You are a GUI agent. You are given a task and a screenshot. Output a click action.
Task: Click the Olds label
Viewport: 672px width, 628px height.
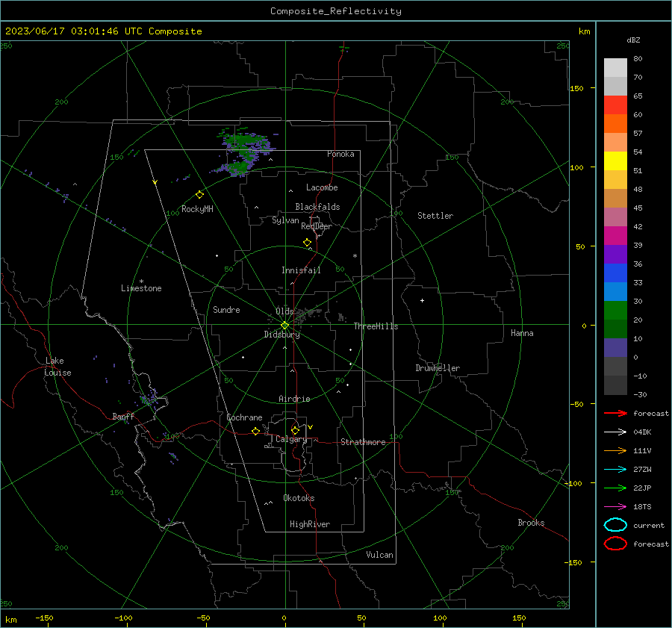coord(284,311)
